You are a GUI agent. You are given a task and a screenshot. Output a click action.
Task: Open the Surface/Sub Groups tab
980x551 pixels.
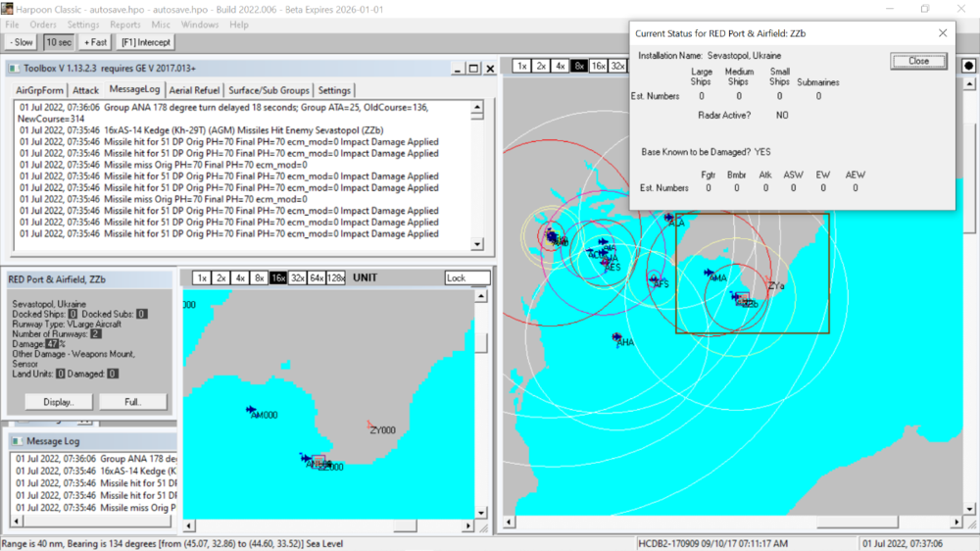[269, 90]
